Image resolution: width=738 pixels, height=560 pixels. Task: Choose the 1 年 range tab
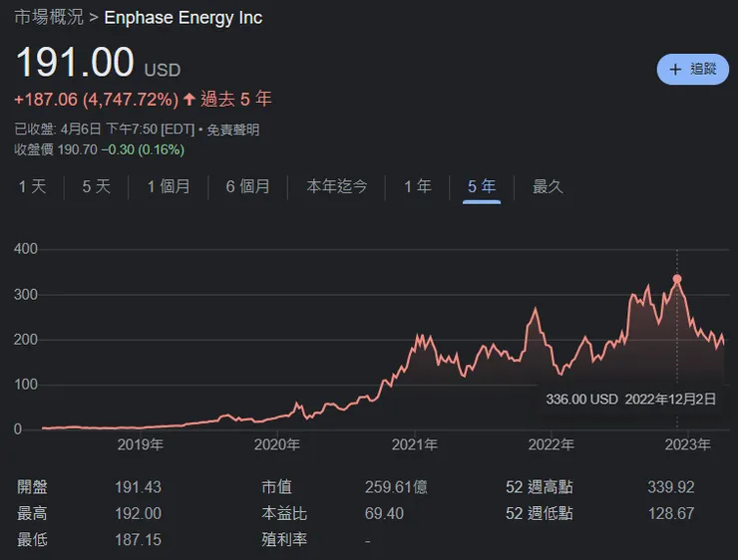(418, 186)
